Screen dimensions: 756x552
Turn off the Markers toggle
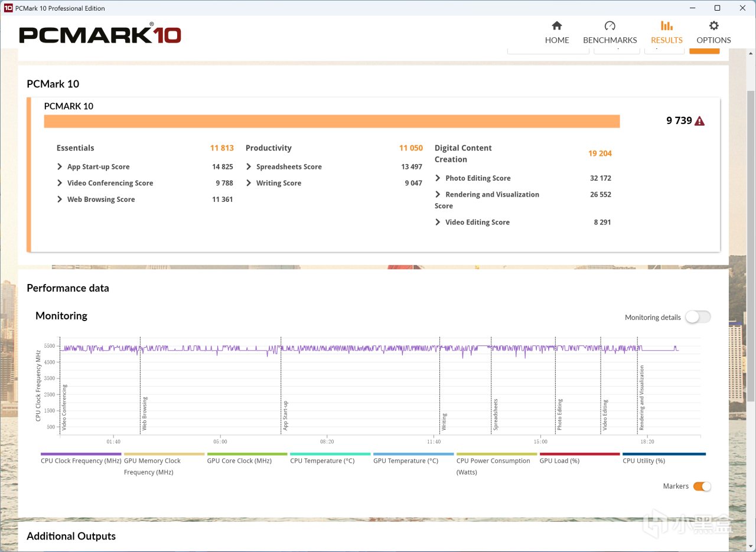point(702,486)
